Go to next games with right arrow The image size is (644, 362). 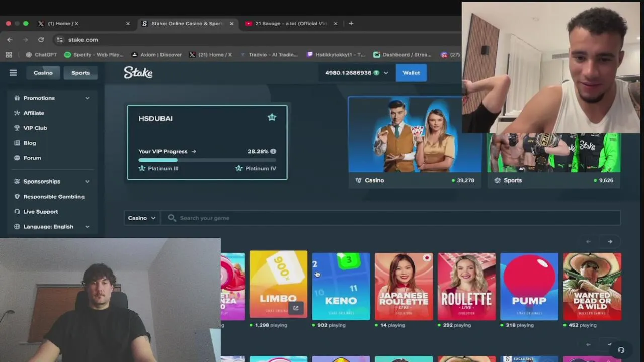tap(610, 242)
